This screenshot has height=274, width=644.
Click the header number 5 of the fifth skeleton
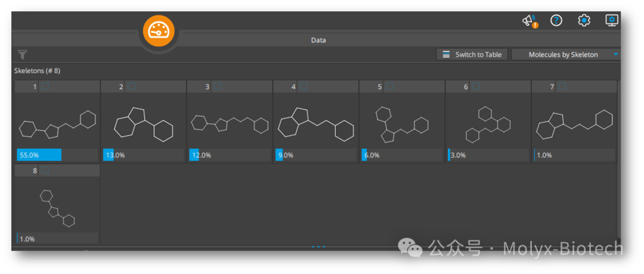[x=380, y=86]
